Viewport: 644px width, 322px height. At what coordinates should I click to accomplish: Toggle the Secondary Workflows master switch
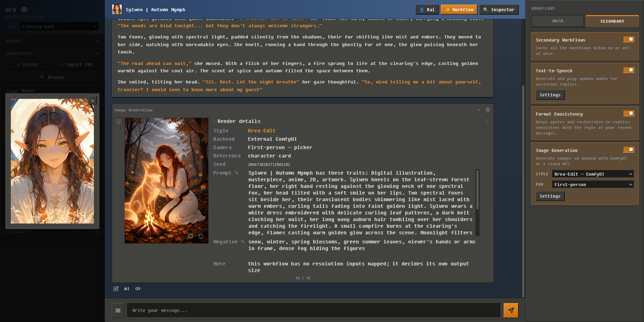629,39
